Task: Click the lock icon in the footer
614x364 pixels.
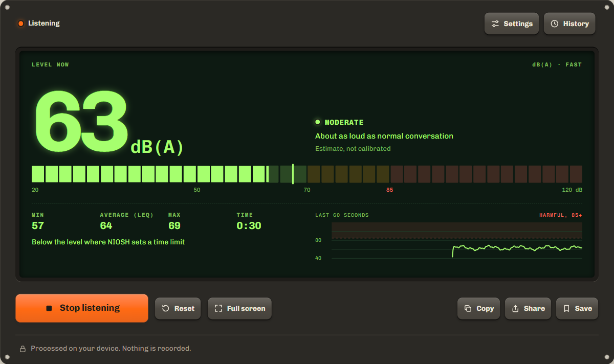Action: [x=23, y=349]
